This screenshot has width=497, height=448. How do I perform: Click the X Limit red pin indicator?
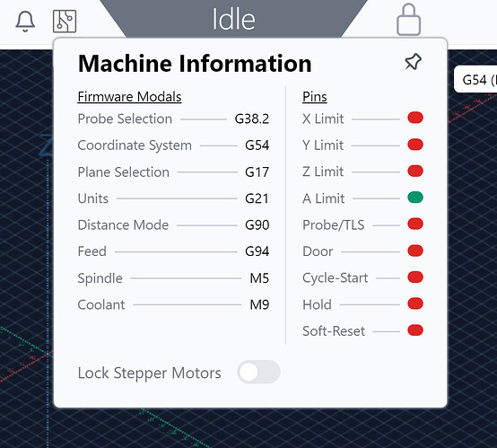(415, 118)
